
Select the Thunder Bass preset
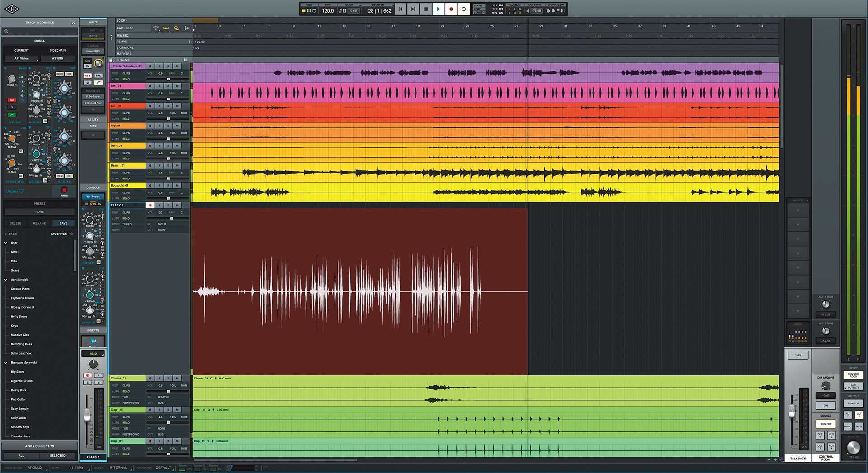[x=21, y=436]
